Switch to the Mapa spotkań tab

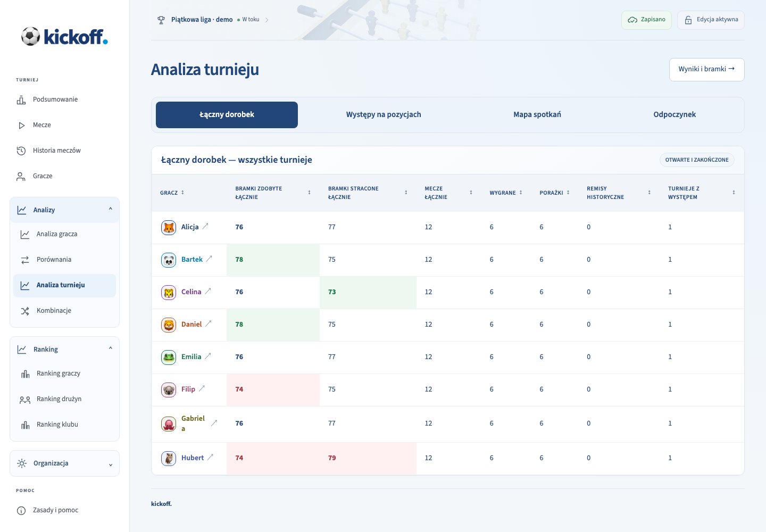(537, 114)
